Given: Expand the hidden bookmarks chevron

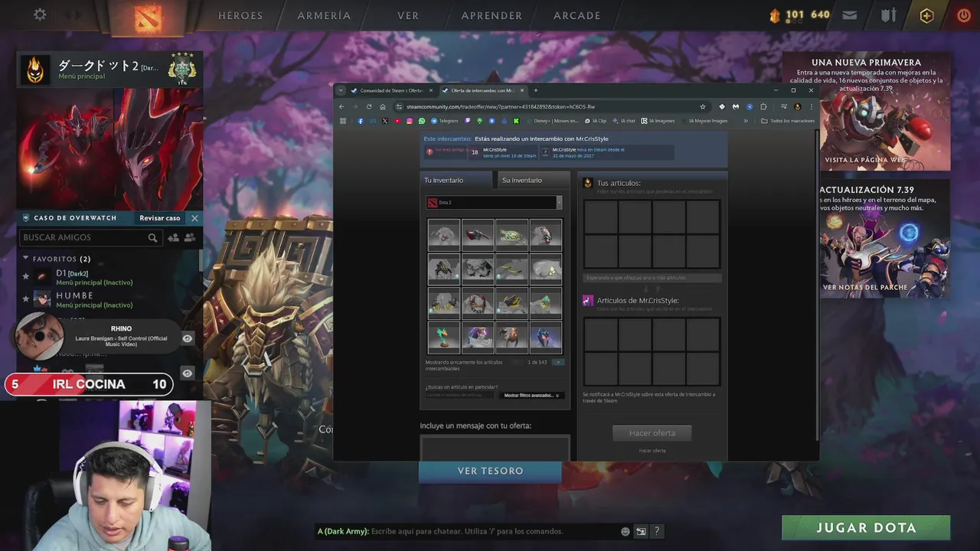Looking at the screenshot, I should 746,121.
